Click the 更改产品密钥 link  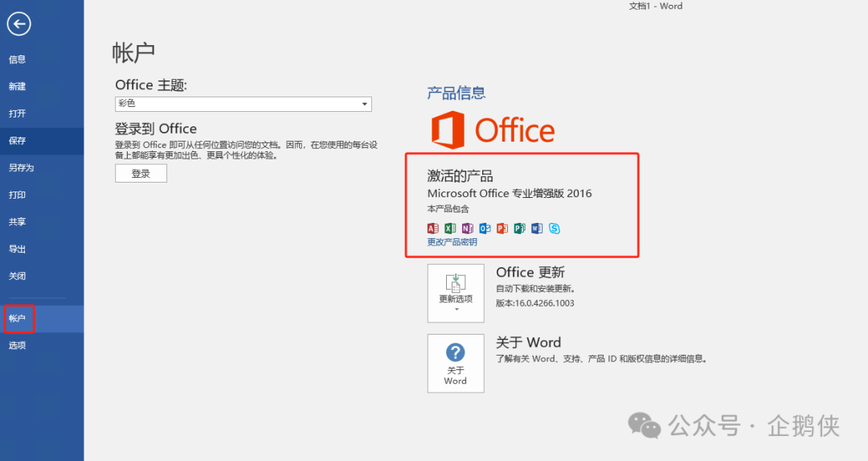[452, 242]
